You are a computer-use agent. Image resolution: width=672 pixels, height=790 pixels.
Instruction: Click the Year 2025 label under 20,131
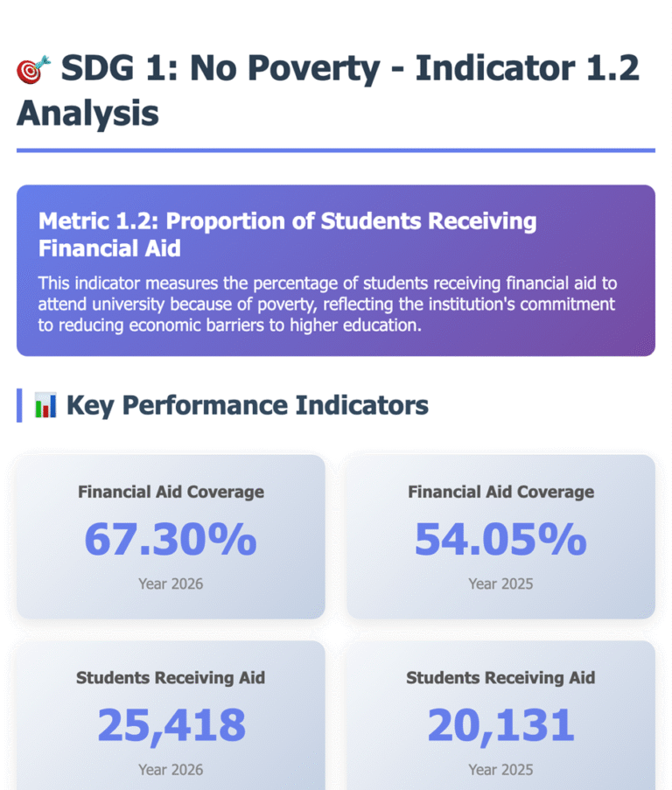point(500,770)
